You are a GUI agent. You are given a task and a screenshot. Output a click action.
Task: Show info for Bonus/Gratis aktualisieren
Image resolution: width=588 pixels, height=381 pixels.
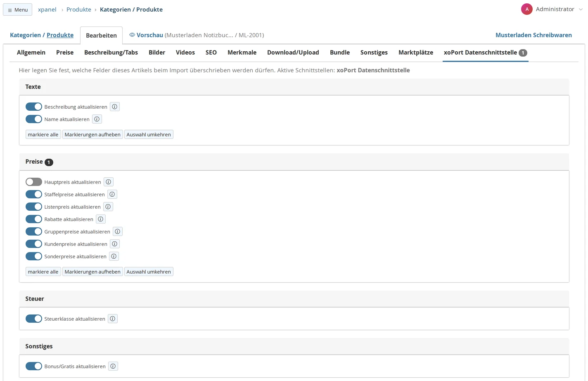tap(113, 366)
